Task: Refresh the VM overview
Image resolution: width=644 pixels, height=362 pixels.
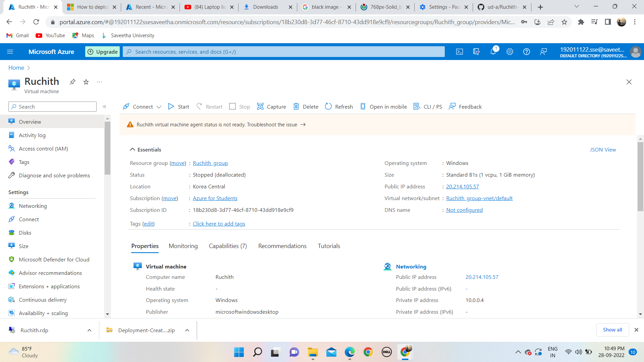Action: (339, 107)
